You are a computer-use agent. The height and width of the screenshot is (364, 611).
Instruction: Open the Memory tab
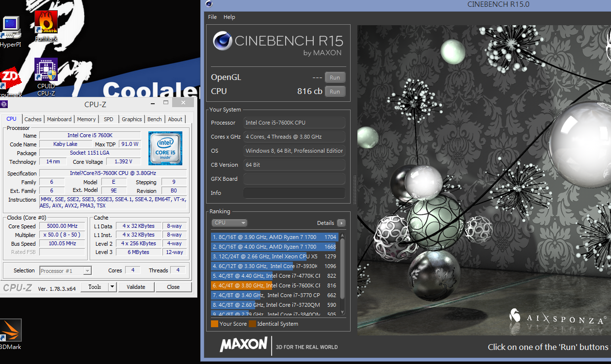86,119
